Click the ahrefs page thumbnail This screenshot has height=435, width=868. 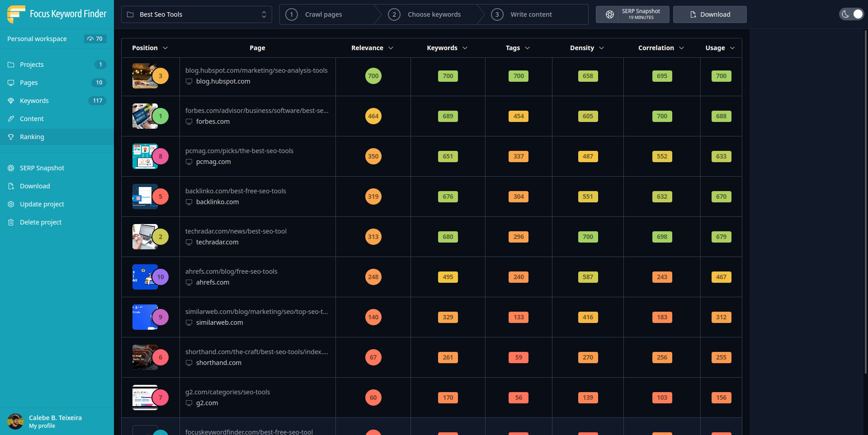[145, 277]
